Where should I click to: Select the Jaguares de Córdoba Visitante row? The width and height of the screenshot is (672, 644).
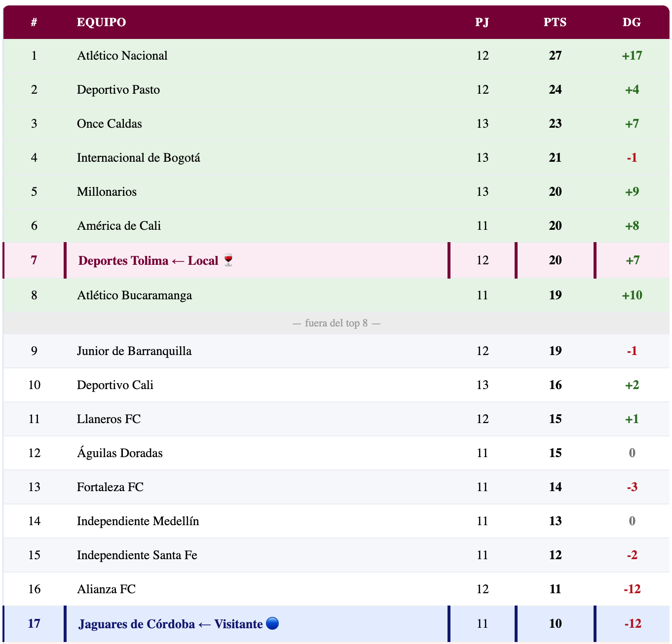click(x=170, y=624)
